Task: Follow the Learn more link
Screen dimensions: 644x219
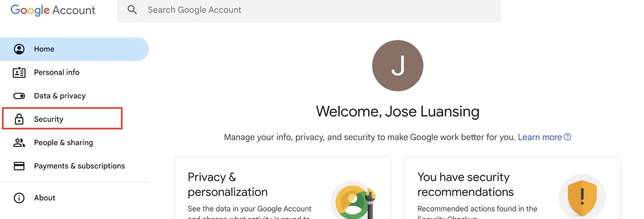Action: tap(539, 137)
